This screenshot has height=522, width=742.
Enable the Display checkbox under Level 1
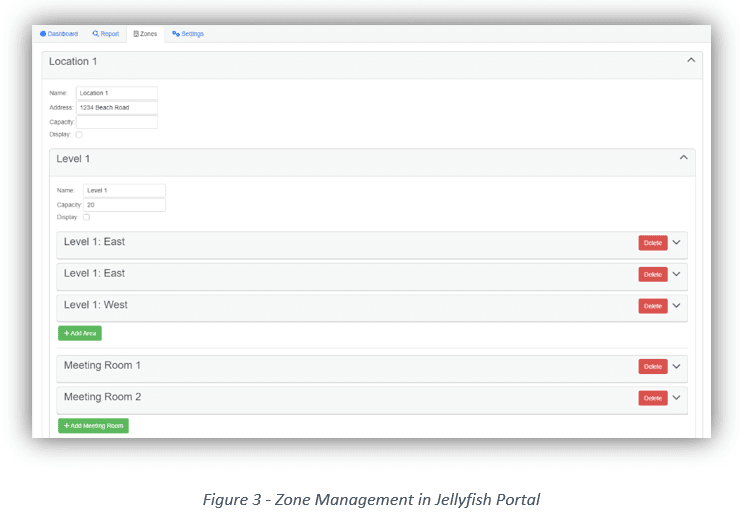(x=87, y=217)
